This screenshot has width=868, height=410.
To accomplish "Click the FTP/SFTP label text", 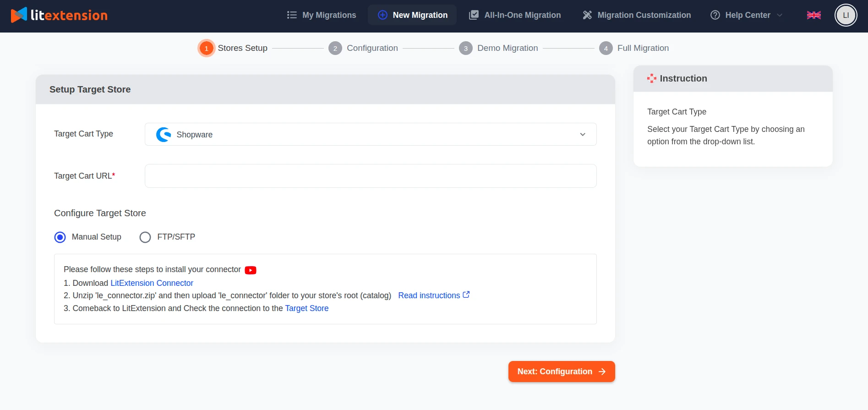I will pos(176,237).
